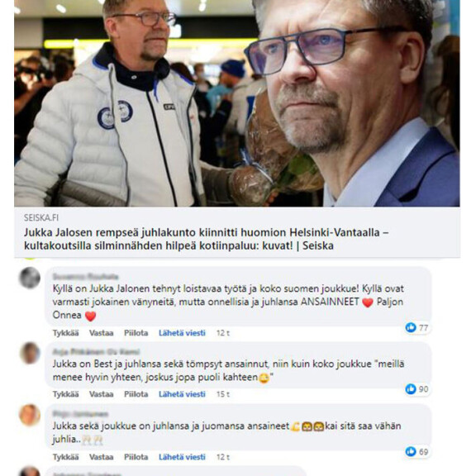This screenshot has height=476, width=476.
Task: Click the like reaction icon showing 90
Action: point(411,389)
